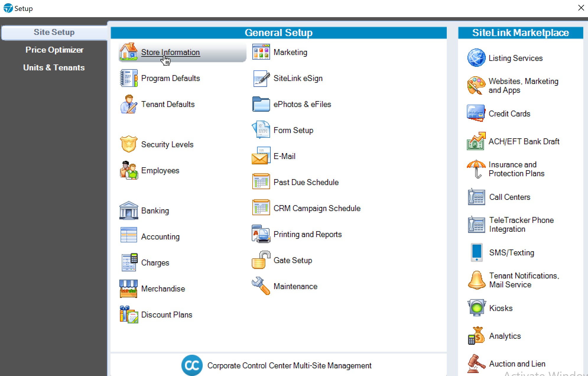
Task: Open the Merchandise shop stall icon
Action: 129,289
